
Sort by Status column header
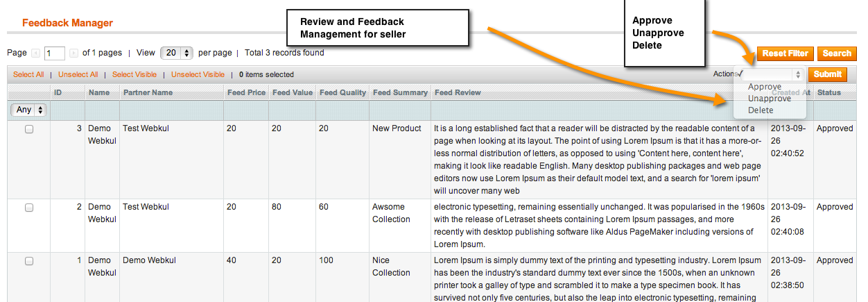click(829, 92)
